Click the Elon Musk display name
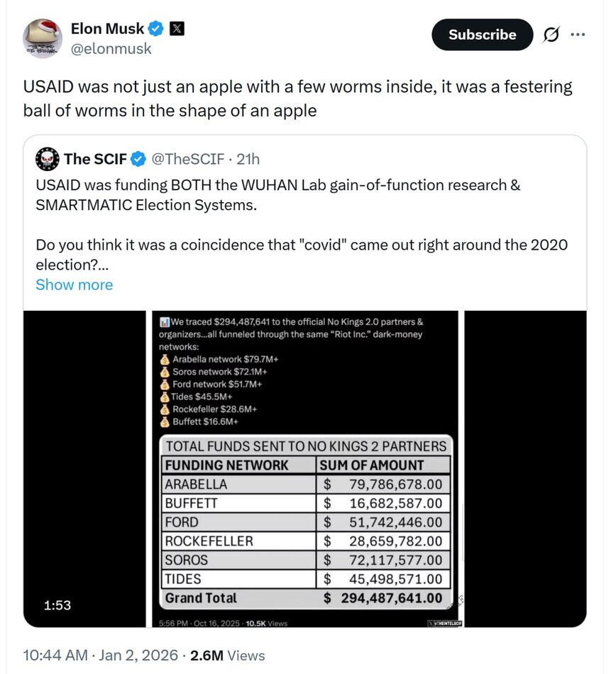 [107, 29]
